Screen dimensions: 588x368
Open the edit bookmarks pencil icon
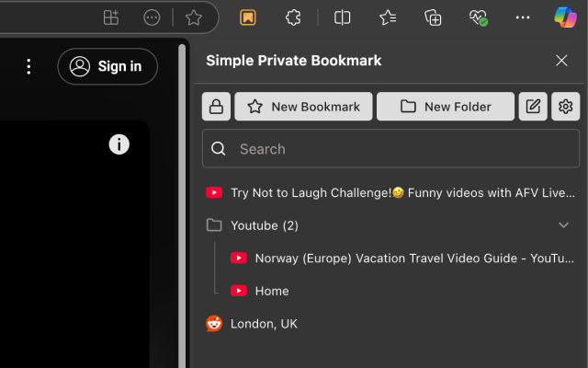coord(533,107)
